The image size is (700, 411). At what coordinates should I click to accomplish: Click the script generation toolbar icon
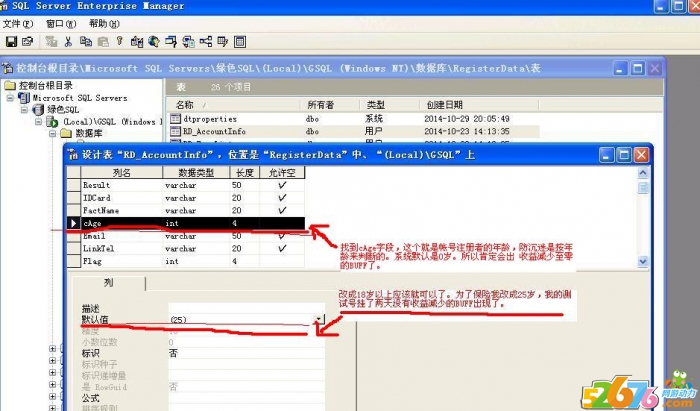[188, 42]
